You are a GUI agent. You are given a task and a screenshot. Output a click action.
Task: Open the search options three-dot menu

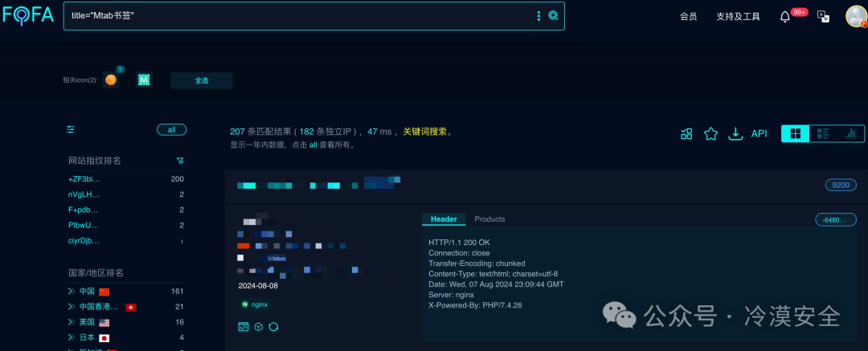538,15
